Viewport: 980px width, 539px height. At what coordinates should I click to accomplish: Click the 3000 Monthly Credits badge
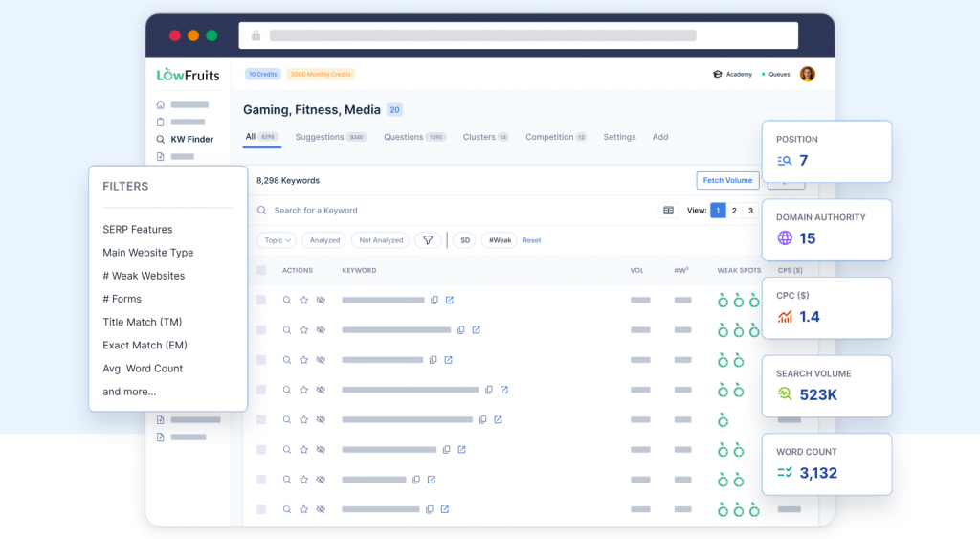pos(321,74)
